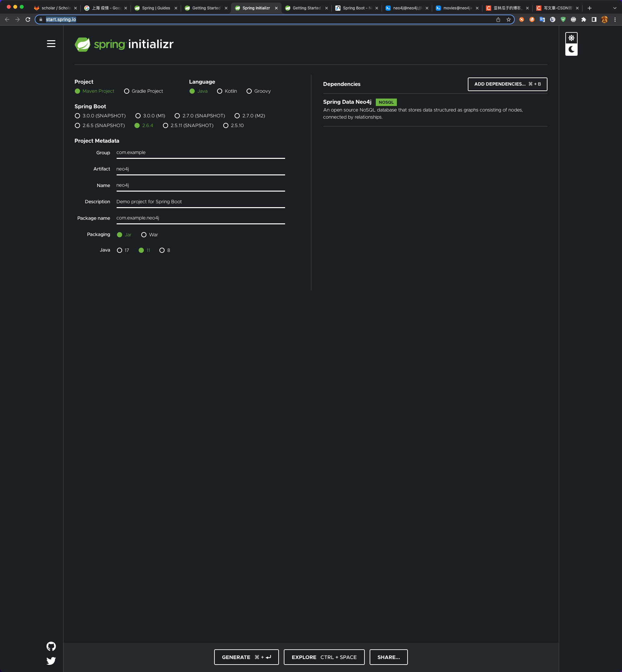Viewport: 622px width, 672px height.
Task: Switch to 写文章-CSDN tab
Action: [x=558, y=8]
